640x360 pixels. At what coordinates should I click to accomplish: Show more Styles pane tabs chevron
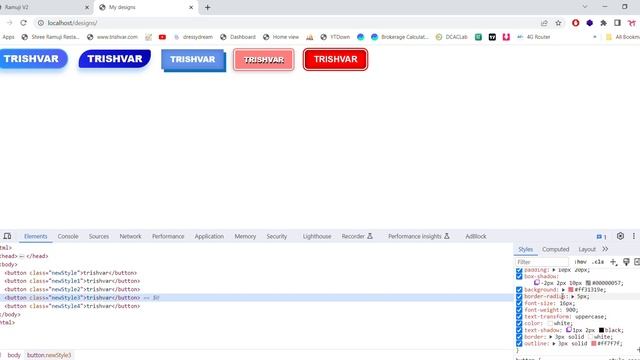(x=605, y=249)
